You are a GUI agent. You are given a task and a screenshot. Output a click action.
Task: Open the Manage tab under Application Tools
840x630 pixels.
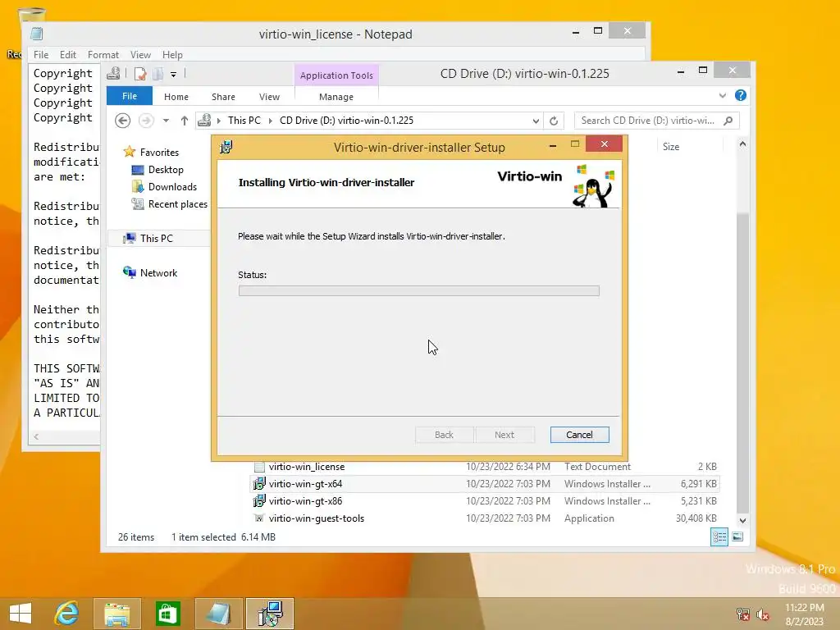point(336,97)
